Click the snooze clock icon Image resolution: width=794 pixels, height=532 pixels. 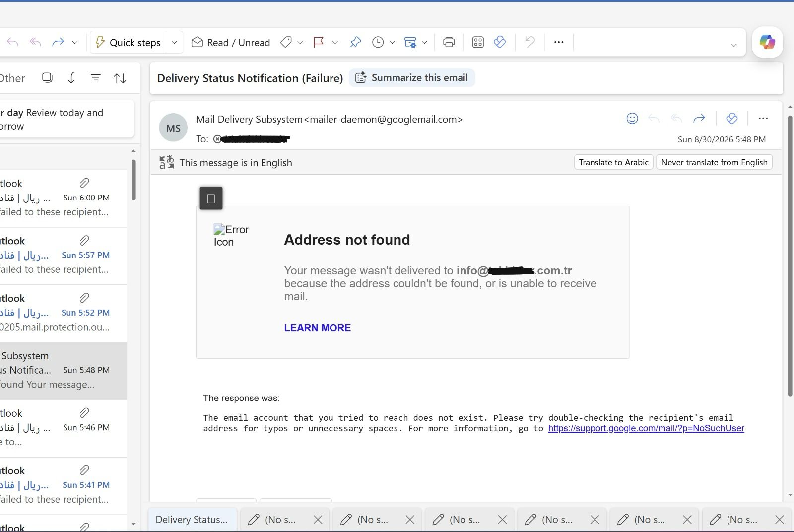378,42
